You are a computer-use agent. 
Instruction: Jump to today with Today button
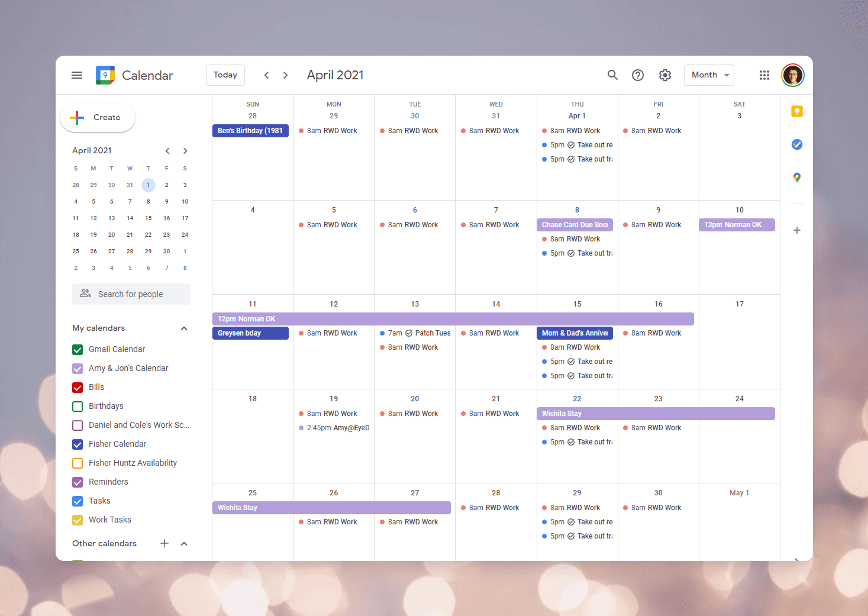(x=225, y=75)
